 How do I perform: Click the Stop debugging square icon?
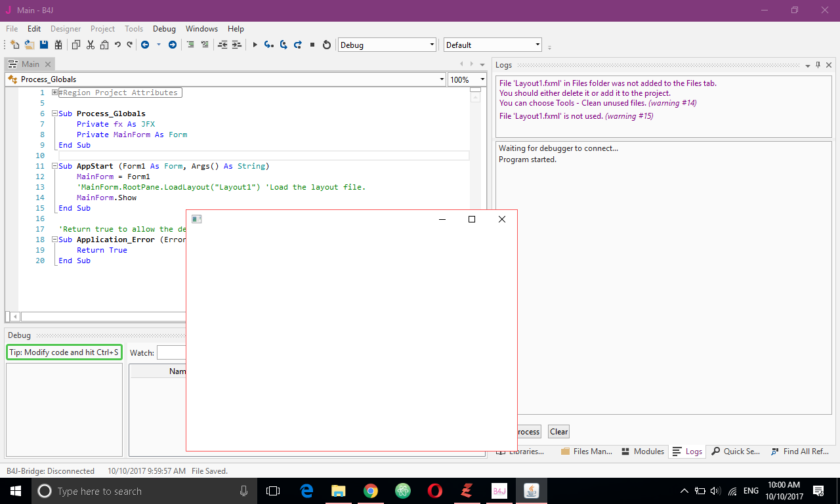(x=312, y=45)
